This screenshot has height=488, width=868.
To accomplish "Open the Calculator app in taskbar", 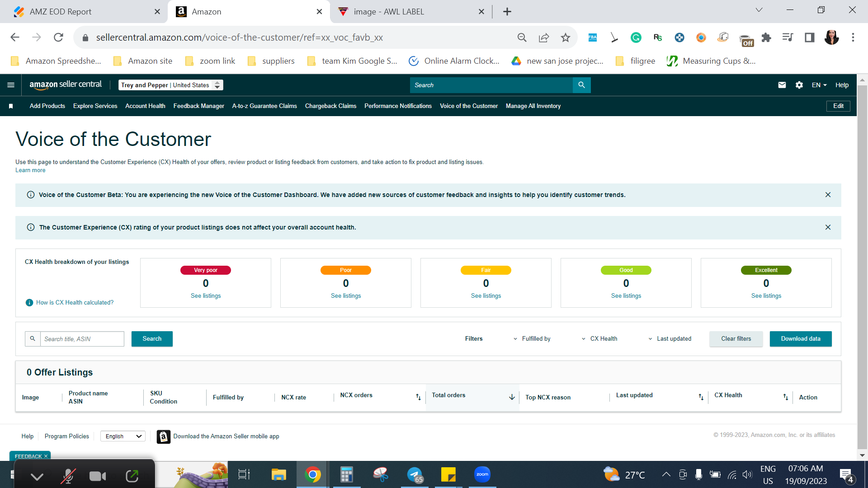I will [346, 474].
